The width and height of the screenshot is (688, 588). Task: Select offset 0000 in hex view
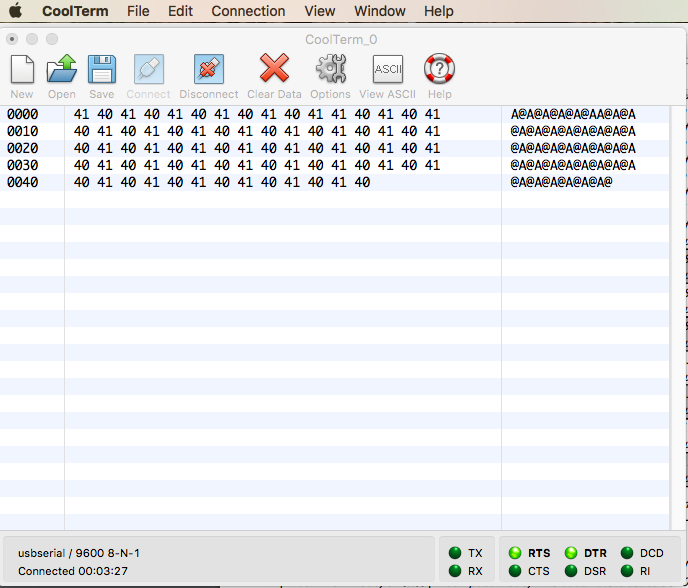tap(22, 114)
